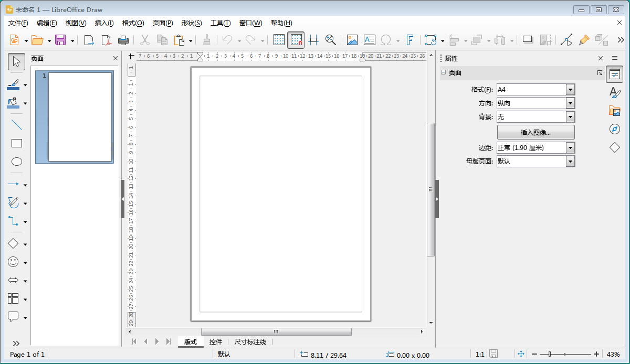This screenshot has width=630, height=364.
Task: Select the Ellipse drawing tool
Action: (17, 162)
